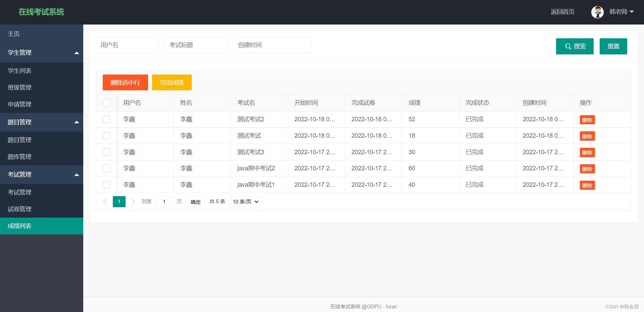Click the 确定 pagination button
This screenshot has height=312, width=644.
point(195,202)
